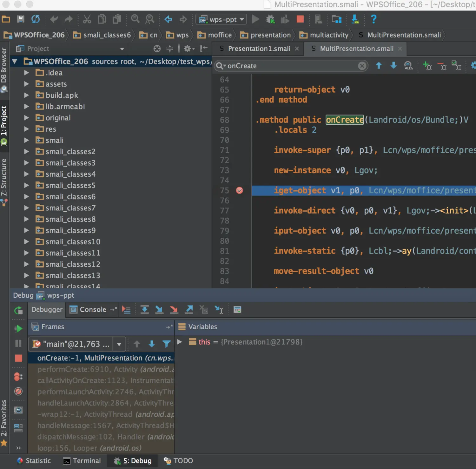The width and height of the screenshot is (476, 469).
Task: Expand the res folder
Action: 27,129
